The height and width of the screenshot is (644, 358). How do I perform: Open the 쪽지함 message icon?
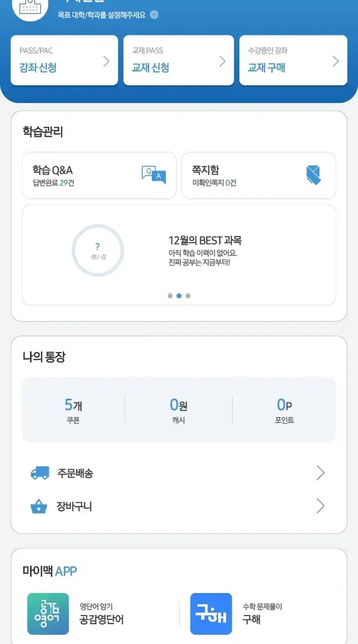pyautogui.click(x=313, y=175)
